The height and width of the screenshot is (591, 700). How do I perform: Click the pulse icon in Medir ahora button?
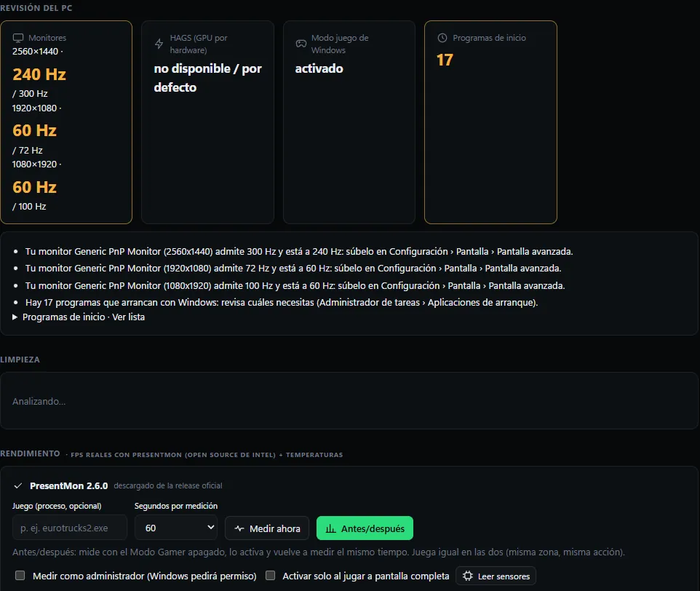(x=239, y=528)
